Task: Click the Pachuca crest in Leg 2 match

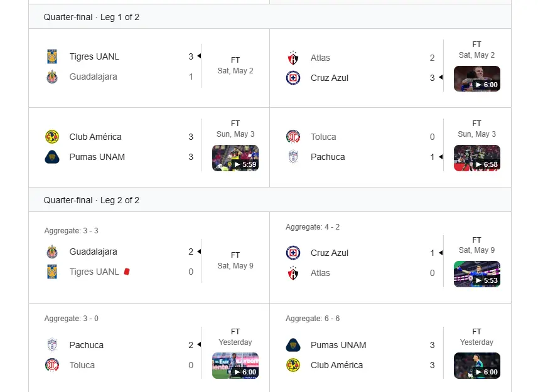Action: [x=52, y=345]
